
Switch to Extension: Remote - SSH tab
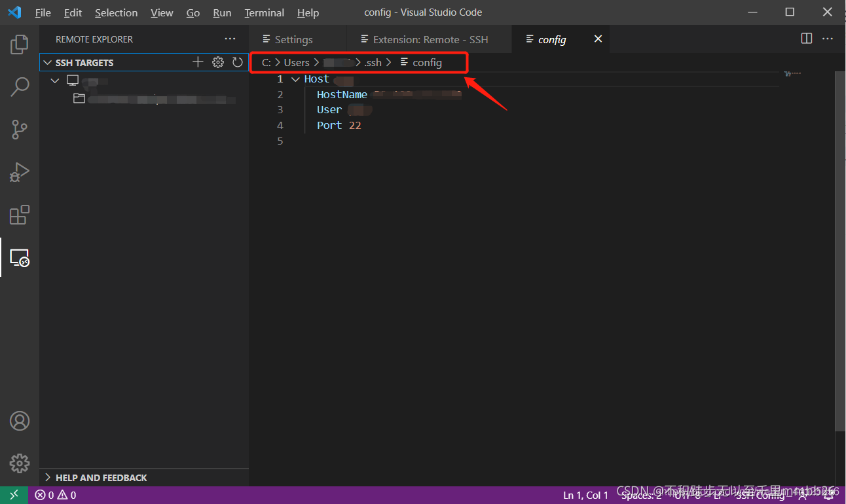(430, 39)
